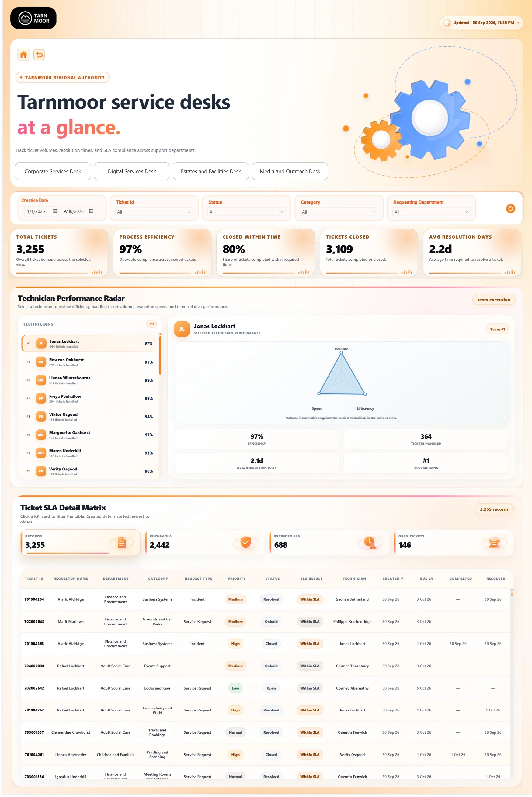This screenshot has width=532, height=797.
Task: Click the MO avatar for Marguerite Oakhurst
Action: pos(41,435)
